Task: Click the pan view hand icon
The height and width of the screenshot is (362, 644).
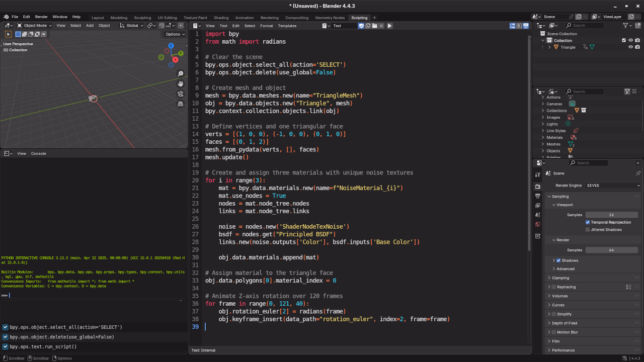Action: click(x=181, y=83)
